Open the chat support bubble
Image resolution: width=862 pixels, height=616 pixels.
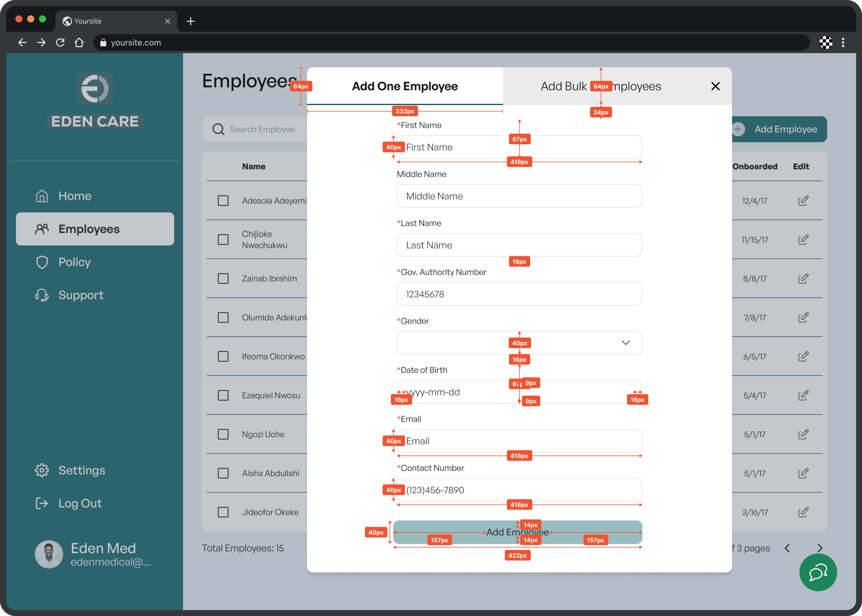tap(818, 572)
